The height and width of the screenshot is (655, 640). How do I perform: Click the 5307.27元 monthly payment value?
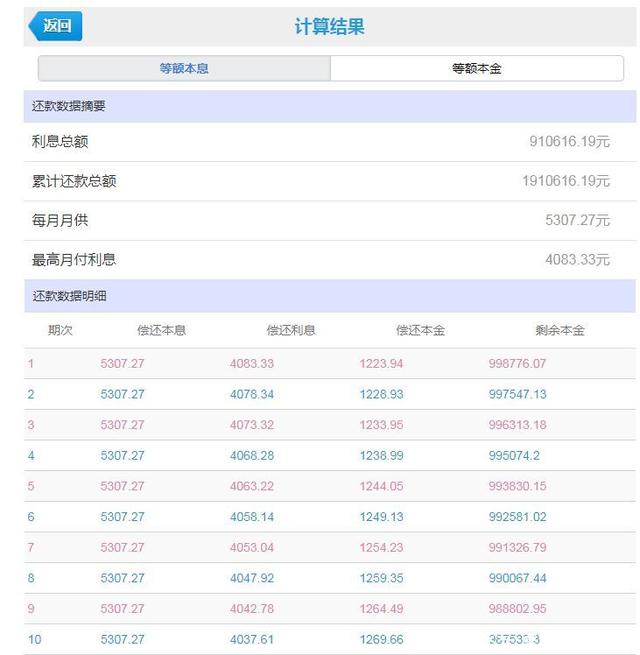[577, 220]
